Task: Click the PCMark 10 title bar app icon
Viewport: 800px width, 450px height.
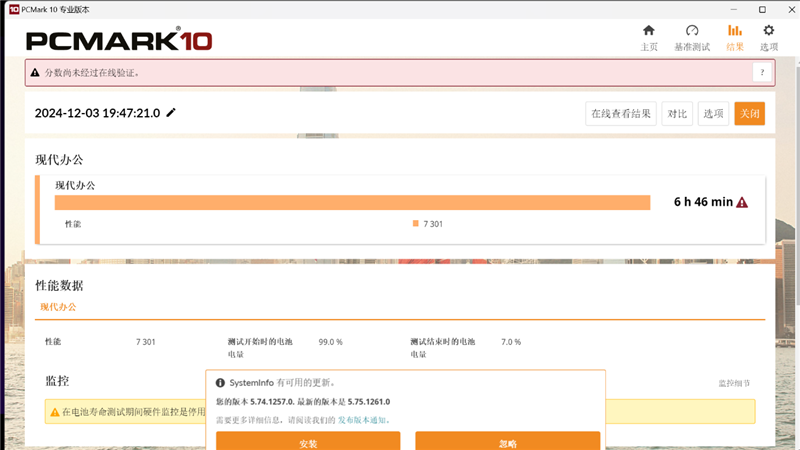Action: [x=14, y=9]
